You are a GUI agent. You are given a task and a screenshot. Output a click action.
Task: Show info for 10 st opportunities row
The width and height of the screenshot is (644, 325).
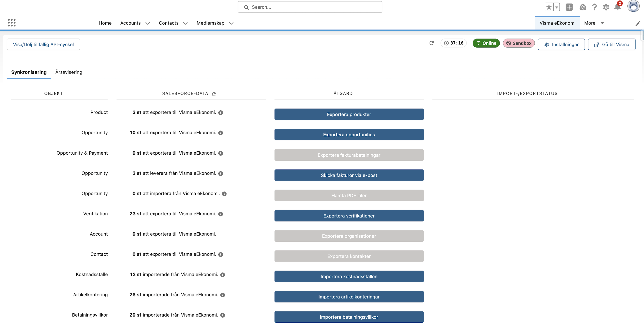coord(220,133)
